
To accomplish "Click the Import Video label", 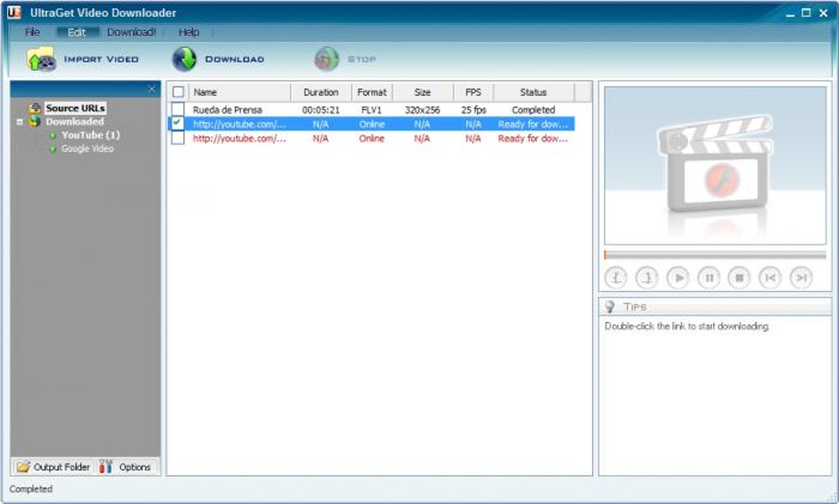I will (101, 59).
